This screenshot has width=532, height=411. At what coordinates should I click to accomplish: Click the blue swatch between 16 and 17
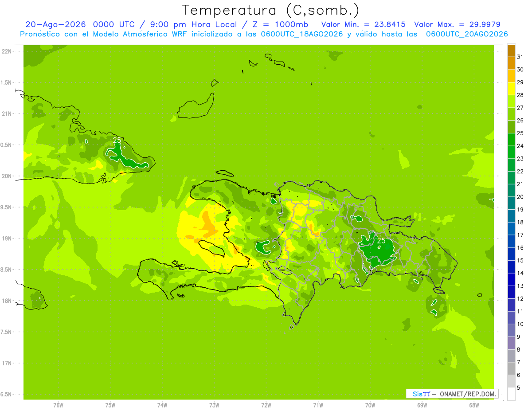pos(511,241)
